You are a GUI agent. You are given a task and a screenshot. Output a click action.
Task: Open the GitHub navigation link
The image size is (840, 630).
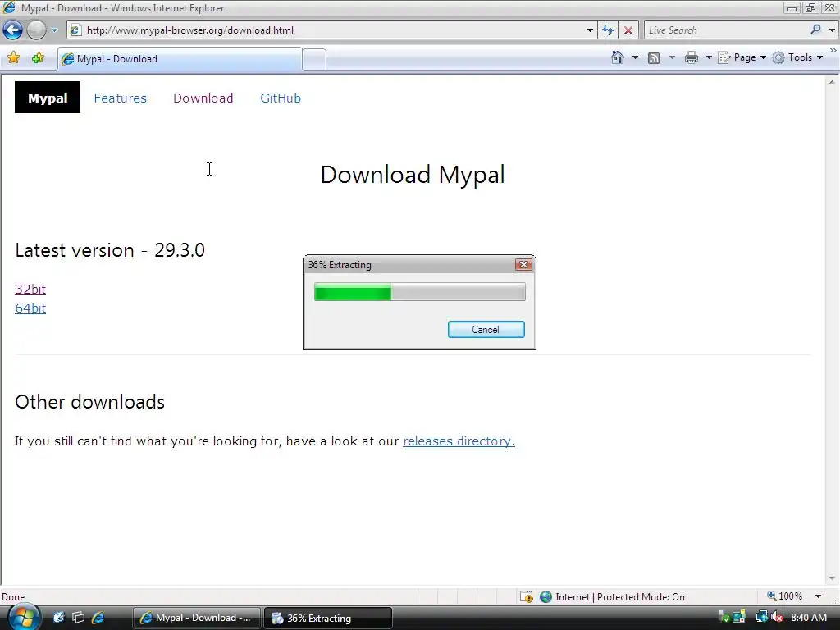click(x=281, y=98)
